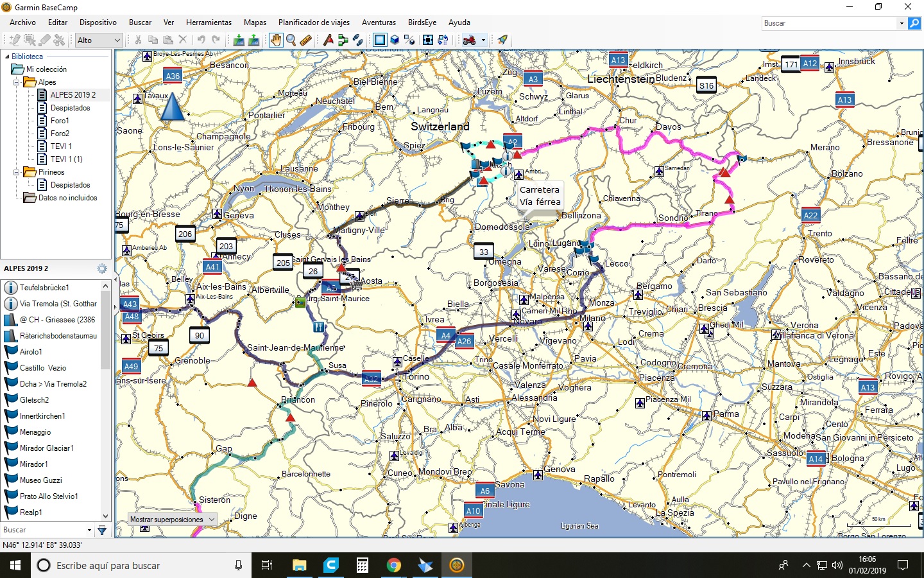Image resolution: width=924 pixels, height=578 pixels.
Task: Click the filter funnel icon below list
Action: [101, 530]
